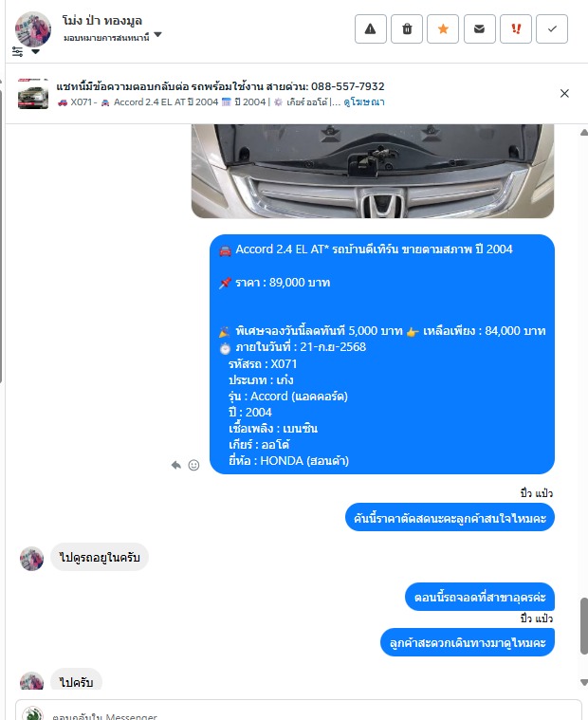Screen dimensions: 588x720
Task: Flag conversation with red exclamation icon
Action: (516, 28)
